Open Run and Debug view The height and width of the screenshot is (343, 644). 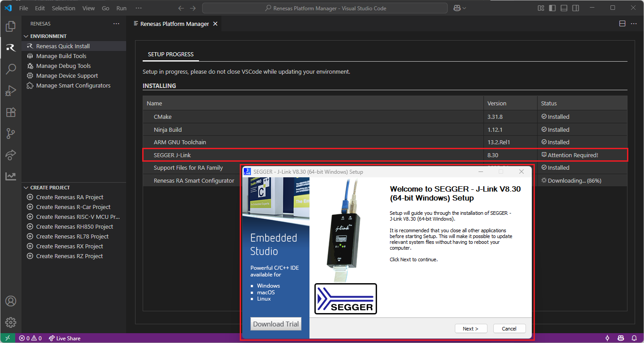coord(11,91)
